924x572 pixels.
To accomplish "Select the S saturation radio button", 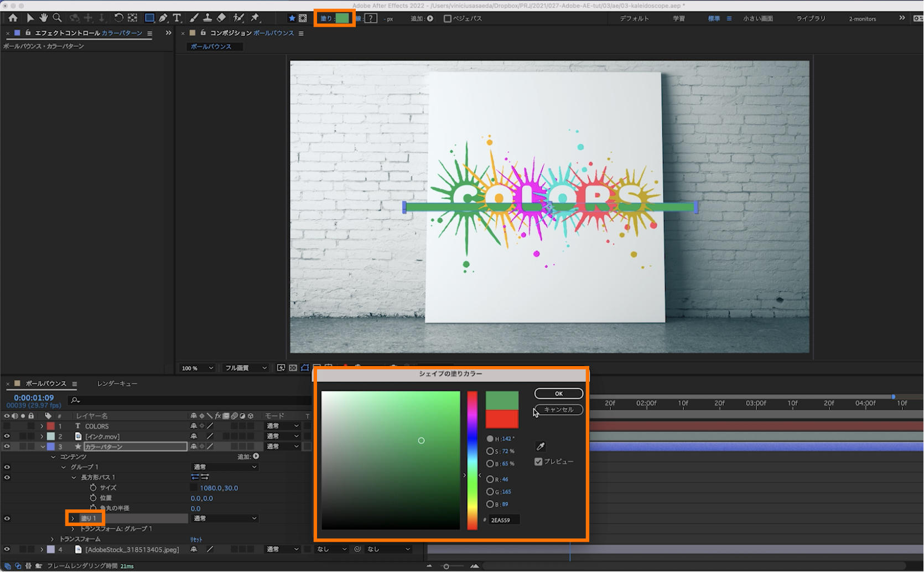I will (490, 451).
